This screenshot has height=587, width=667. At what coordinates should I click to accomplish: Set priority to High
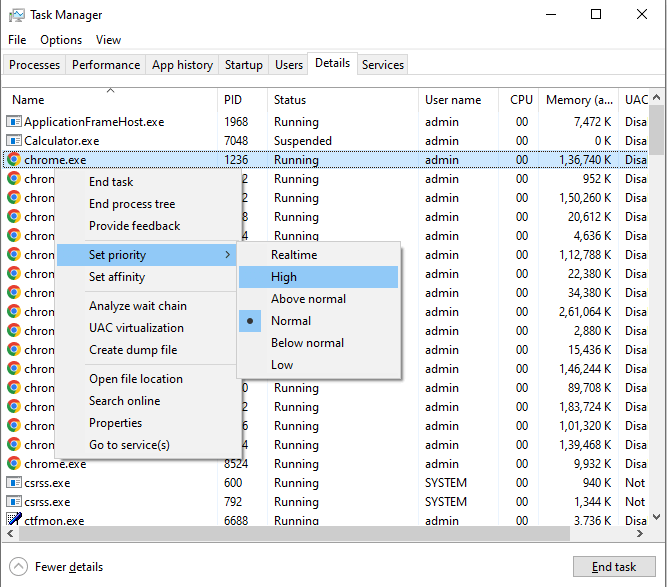(x=319, y=277)
